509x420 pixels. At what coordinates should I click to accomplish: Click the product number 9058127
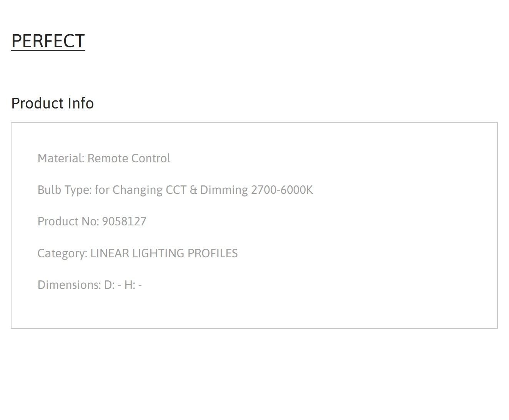pos(124,221)
